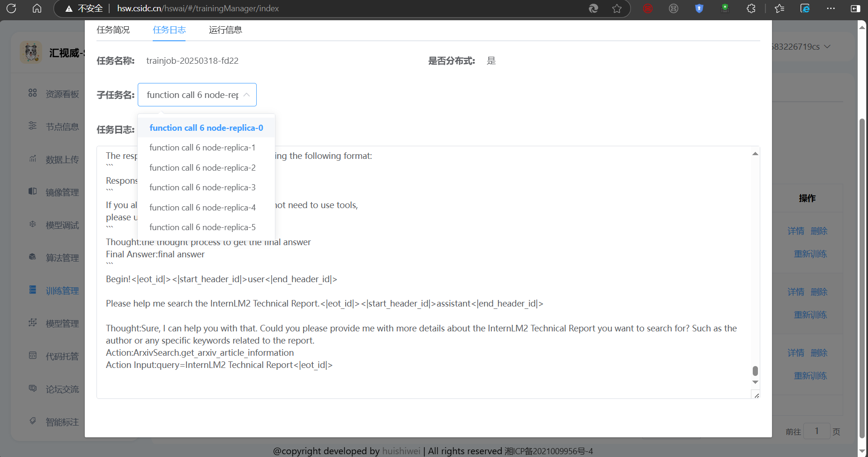The width and height of the screenshot is (868, 457).
Task: Click first row 重新训练 link
Action: pos(810,254)
